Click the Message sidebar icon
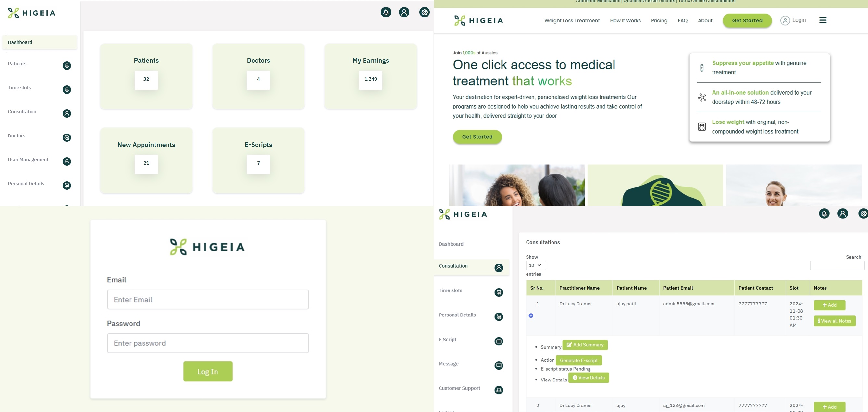The width and height of the screenshot is (868, 412). point(499,366)
